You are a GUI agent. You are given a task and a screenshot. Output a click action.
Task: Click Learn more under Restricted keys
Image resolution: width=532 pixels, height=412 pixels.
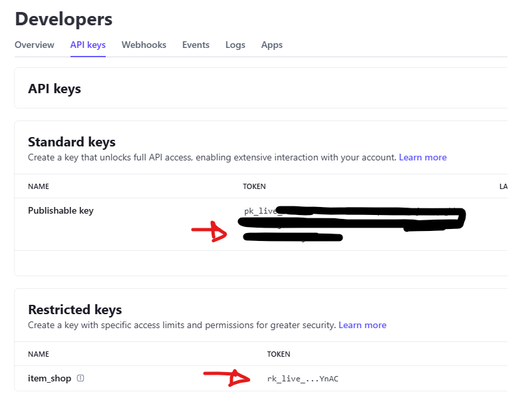362,325
